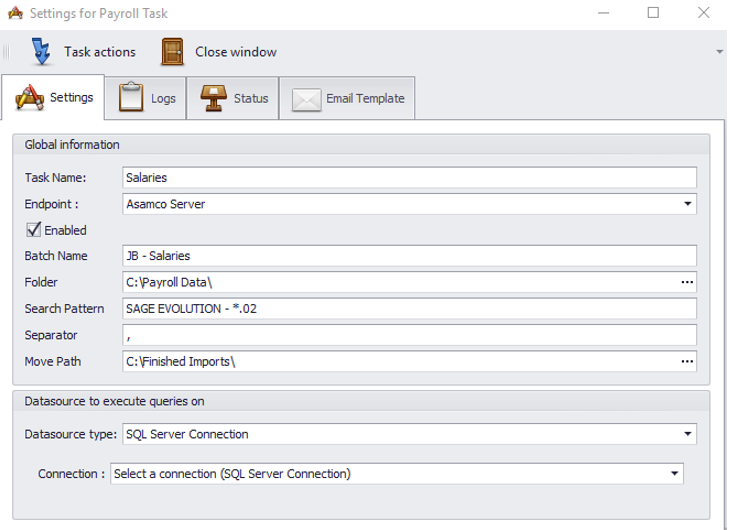The height and width of the screenshot is (530, 730).
Task: Toggle the Enabled checkbox
Action: [32, 230]
